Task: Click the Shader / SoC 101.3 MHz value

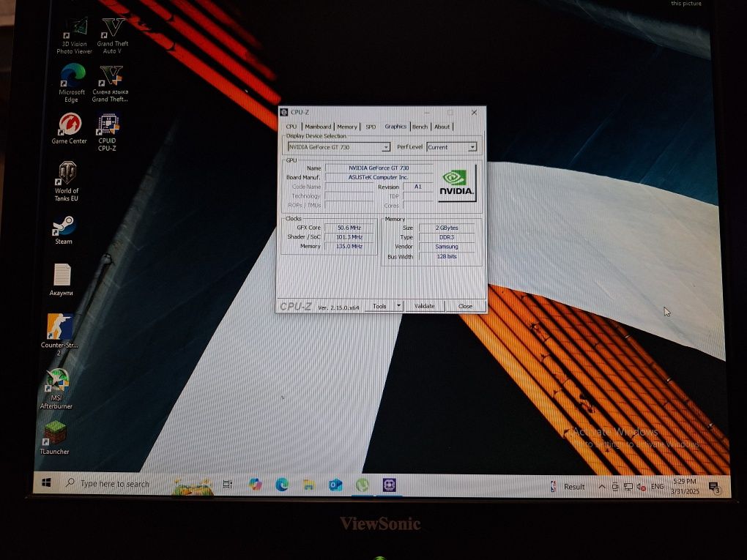Action: click(349, 237)
